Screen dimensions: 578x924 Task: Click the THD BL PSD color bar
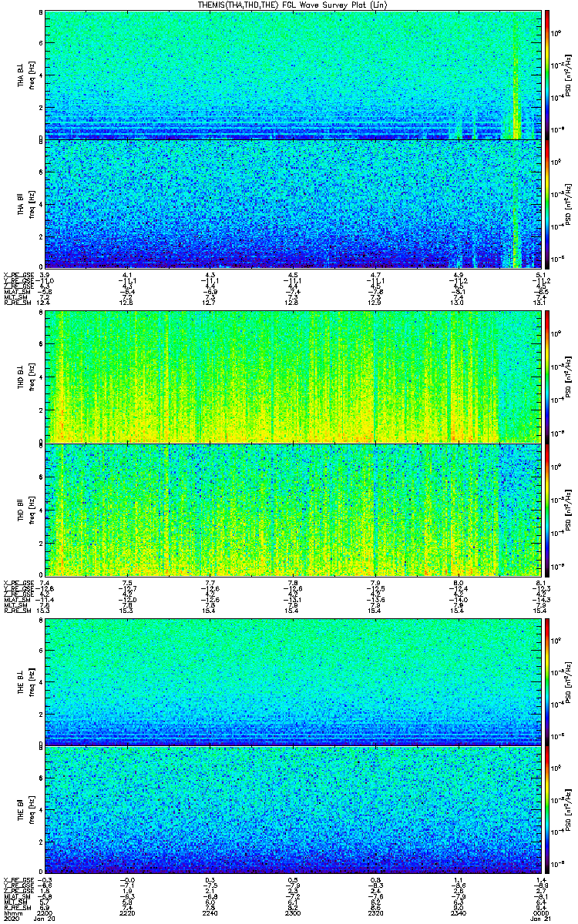[x=547, y=377]
